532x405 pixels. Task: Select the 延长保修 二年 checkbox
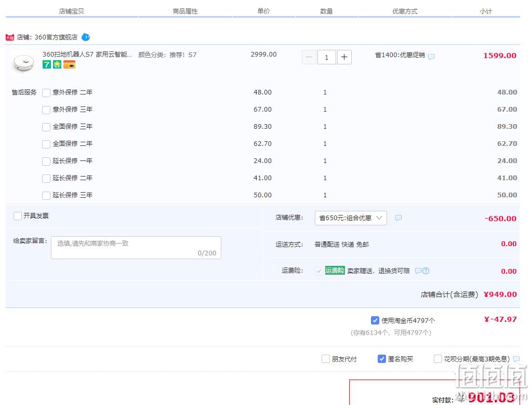tap(46, 179)
